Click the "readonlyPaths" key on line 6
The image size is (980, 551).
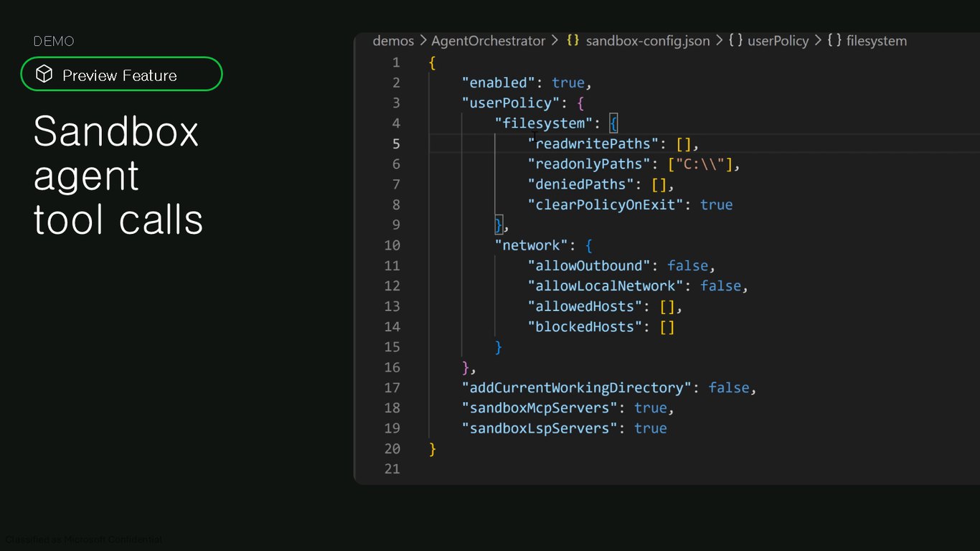[585, 164]
